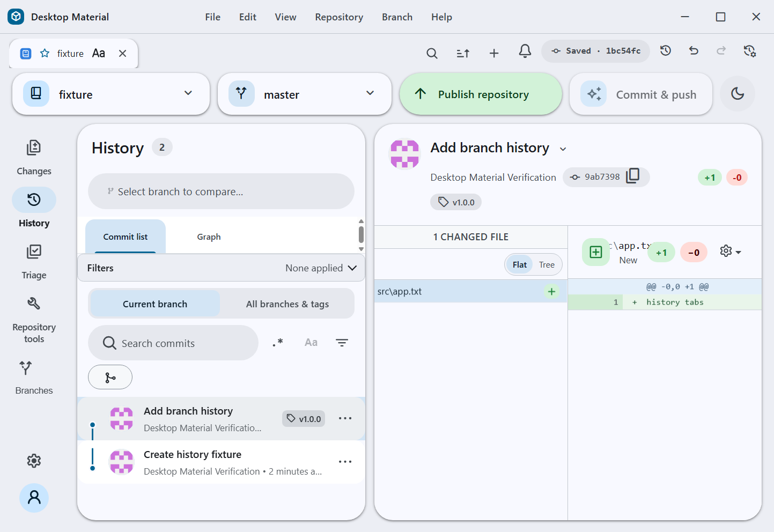Click the v1.0.0 tag in commit details

(456, 202)
